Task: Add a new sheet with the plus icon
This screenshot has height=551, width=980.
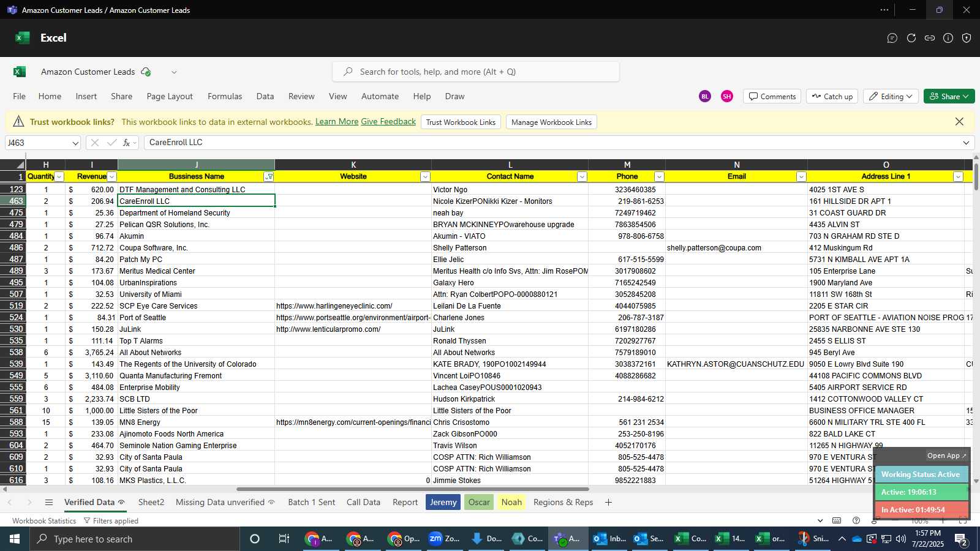Action: (x=608, y=502)
